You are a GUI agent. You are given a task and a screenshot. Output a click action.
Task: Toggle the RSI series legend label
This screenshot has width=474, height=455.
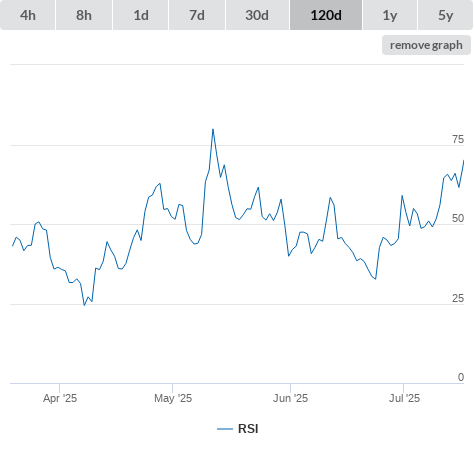coord(248,429)
